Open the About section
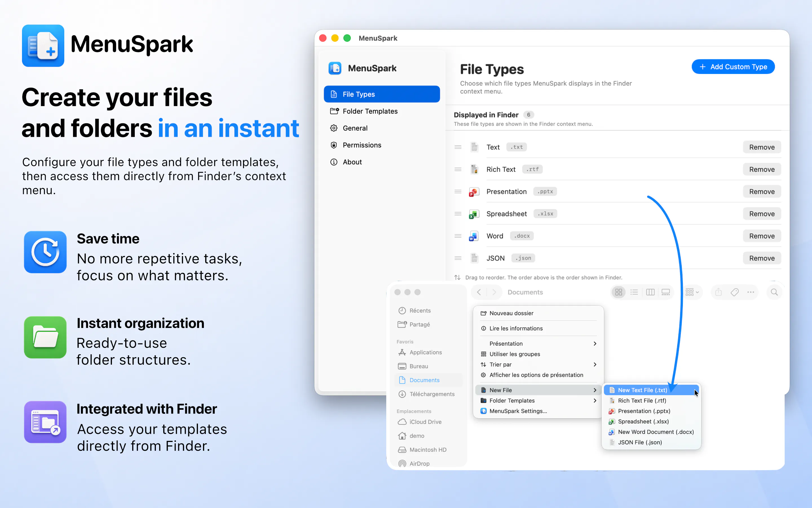Image resolution: width=812 pixels, height=508 pixels. pyautogui.click(x=381, y=162)
